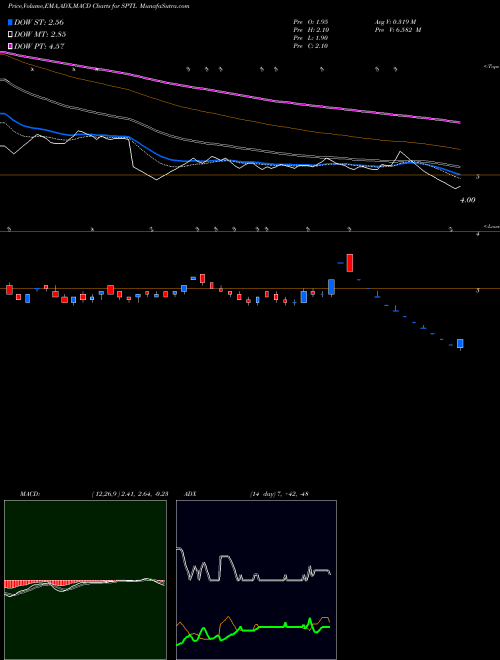Click the large blue candlestick before the peak
The height and width of the screenshot is (660, 500).
(331, 287)
